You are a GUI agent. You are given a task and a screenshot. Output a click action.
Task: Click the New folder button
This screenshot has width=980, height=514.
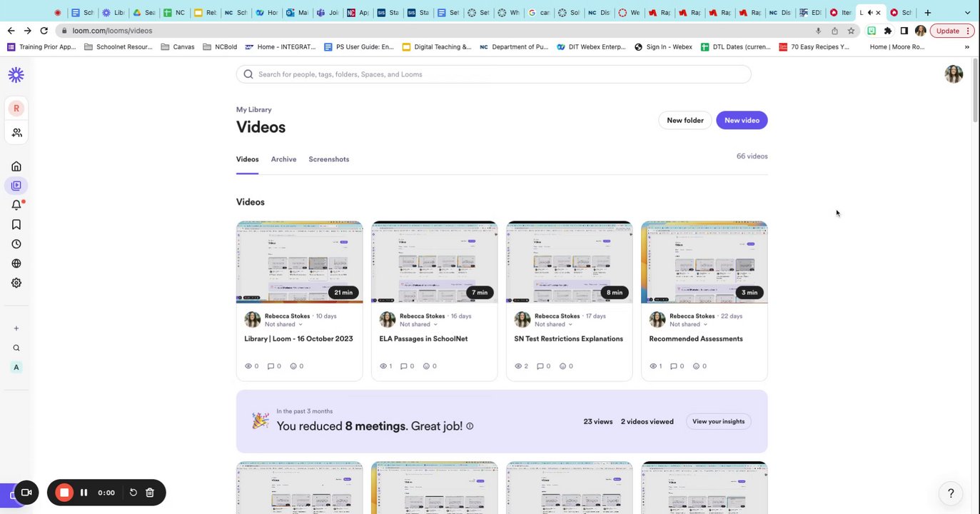[x=685, y=121]
